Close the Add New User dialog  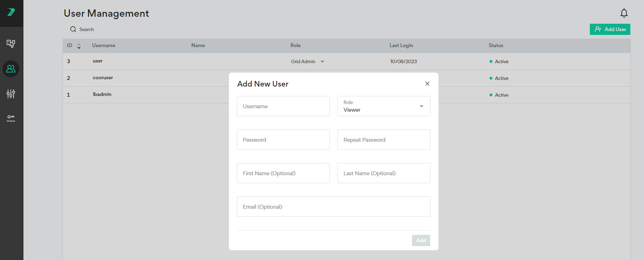coord(427,84)
